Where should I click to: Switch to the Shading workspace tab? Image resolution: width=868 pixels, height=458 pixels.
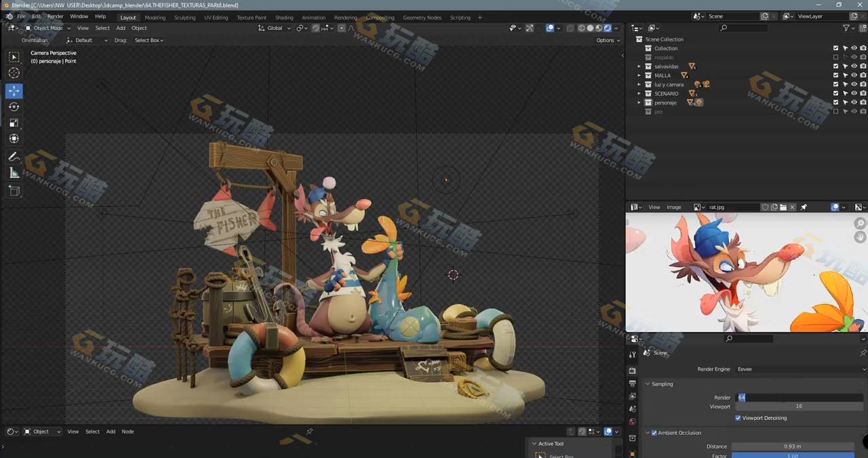(x=284, y=18)
